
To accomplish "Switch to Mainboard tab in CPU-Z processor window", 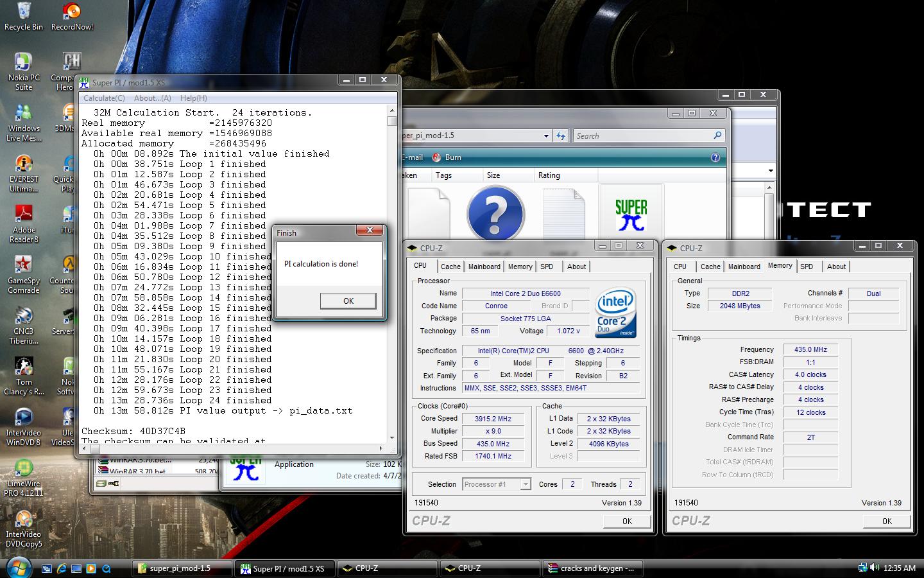I will click(484, 267).
